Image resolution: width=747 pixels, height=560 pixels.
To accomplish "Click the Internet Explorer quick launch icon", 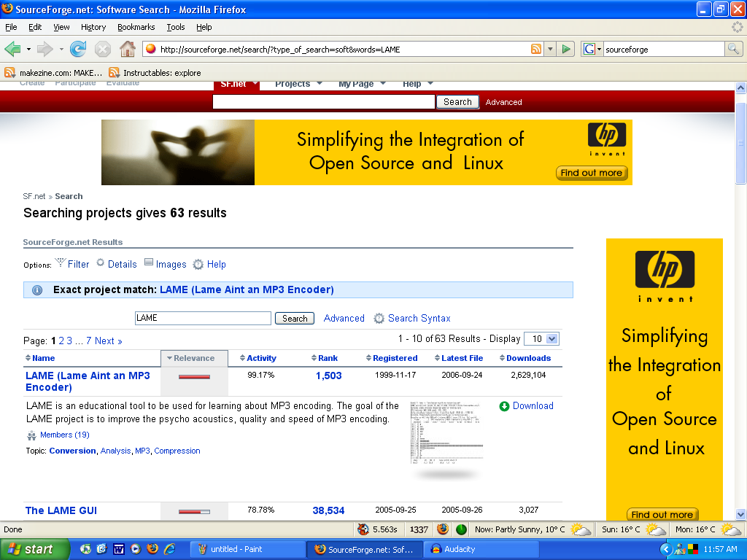I will [x=169, y=549].
